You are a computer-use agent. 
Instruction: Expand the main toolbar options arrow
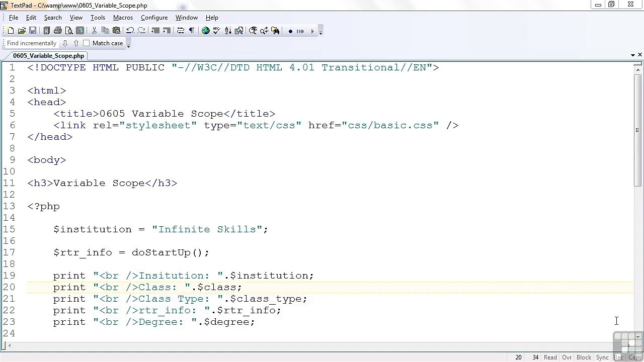pyautogui.click(x=320, y=32)
